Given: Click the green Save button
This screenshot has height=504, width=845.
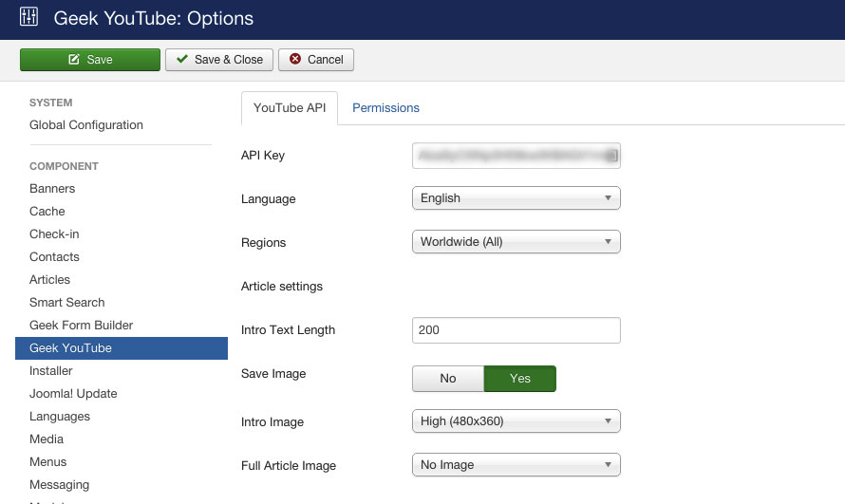Looking at the screenshot, I should point(90,60).
